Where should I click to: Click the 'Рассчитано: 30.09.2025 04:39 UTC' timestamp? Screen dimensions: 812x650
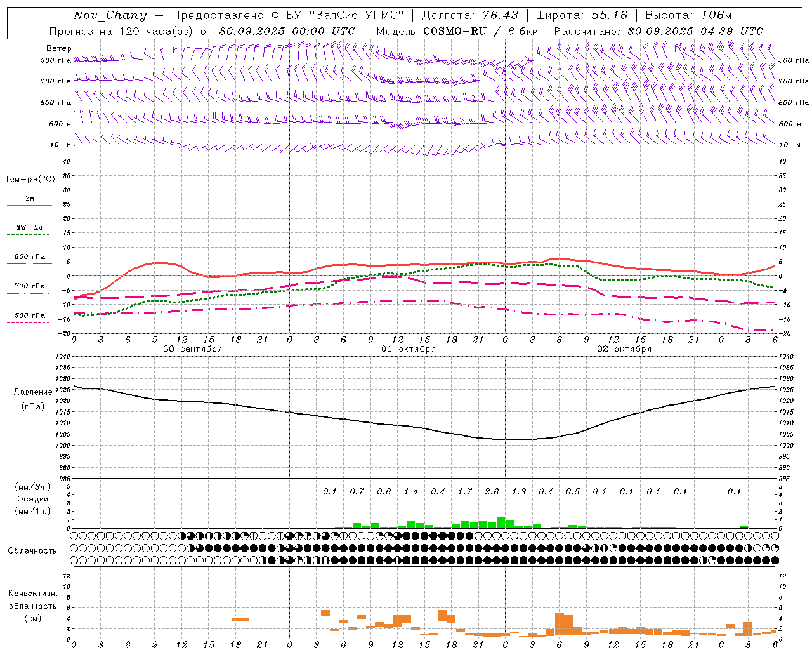[x=659, y=31]
